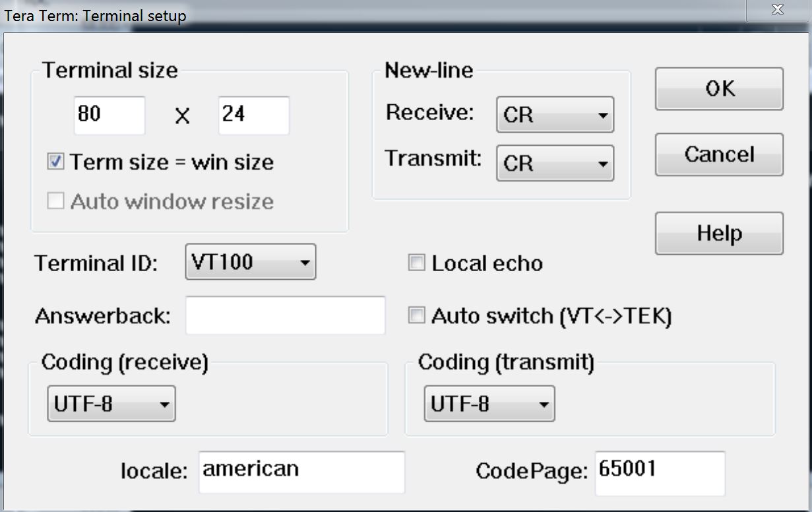Click the OK button
812x512 pixels.
coord(719,88)
